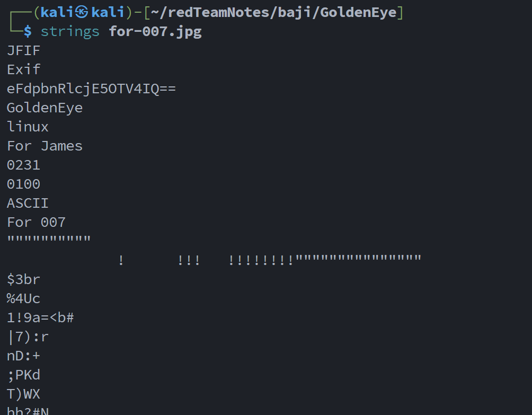Click the GoldenEye output line below the base64 string

click(x=45, y=108)
